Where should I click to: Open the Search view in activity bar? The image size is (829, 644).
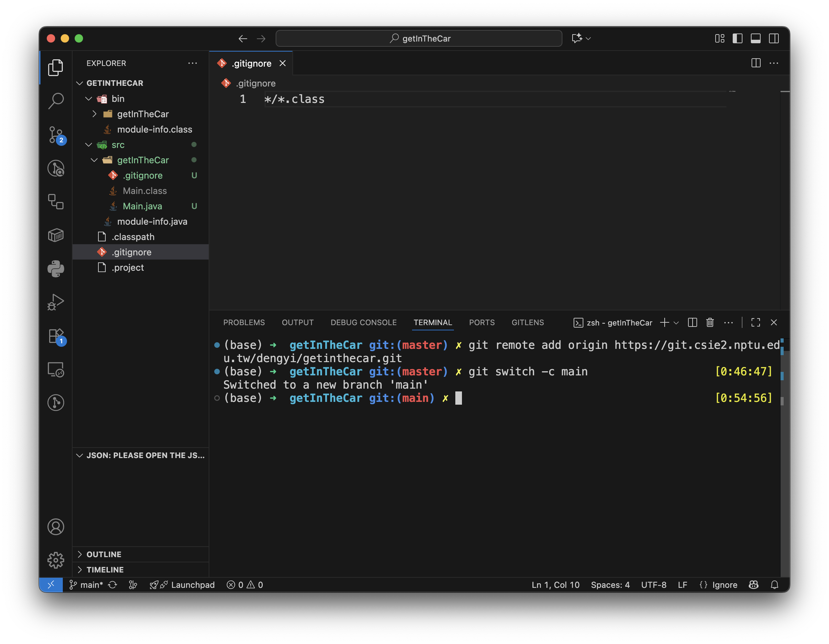(x=56, y=101)
